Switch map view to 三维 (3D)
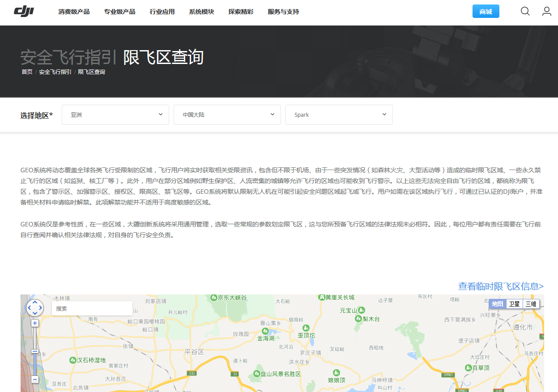Viewport: 558px width, 392px height. 532,304
